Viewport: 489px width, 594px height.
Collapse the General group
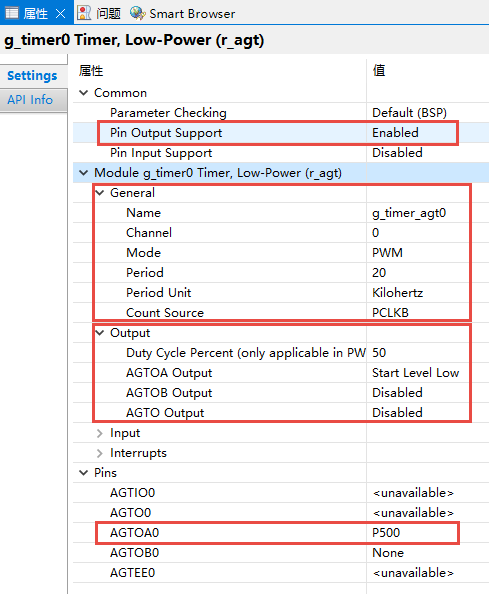(100, 193)
